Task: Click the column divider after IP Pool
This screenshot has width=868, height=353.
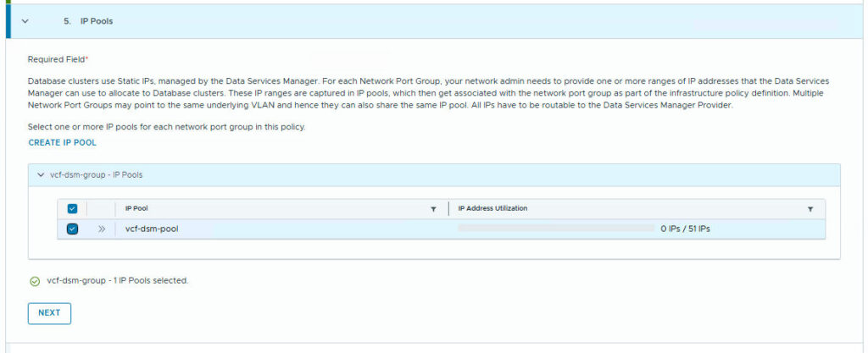Action: [x=448, y=209]
